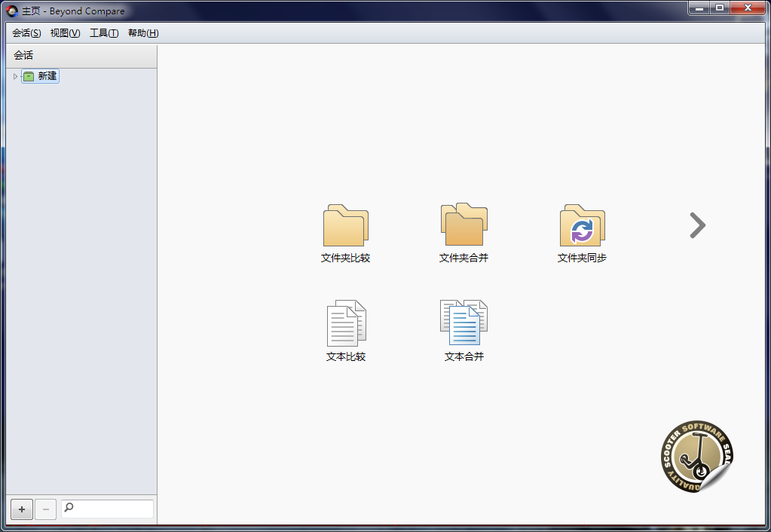The width and height of the screenshot is (771, 532).
Task: Show more session types with the right chevron
Action: (x=697, y=225)
